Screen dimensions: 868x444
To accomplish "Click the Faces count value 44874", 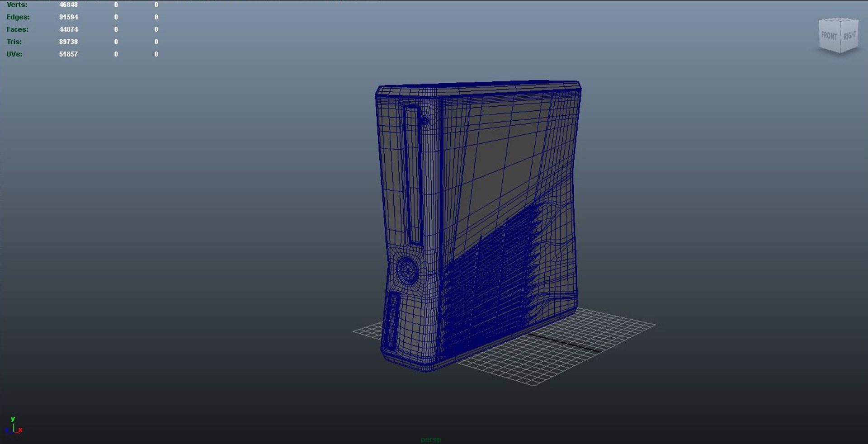I will [x=69, y=29].
